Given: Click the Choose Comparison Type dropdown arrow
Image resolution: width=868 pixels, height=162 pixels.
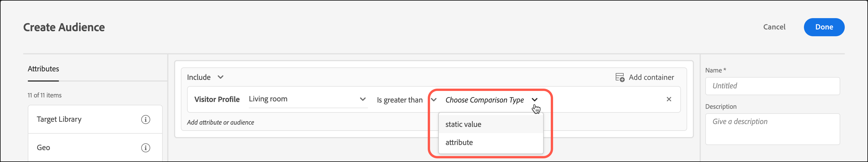Looking at the screenshot, I should 534,100.
